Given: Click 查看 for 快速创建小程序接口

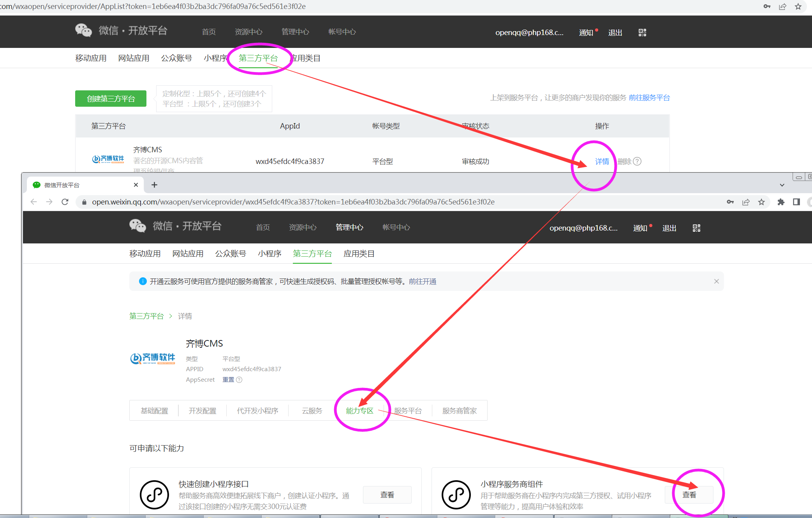Looking at the screenshot, I should click(387, 495).
